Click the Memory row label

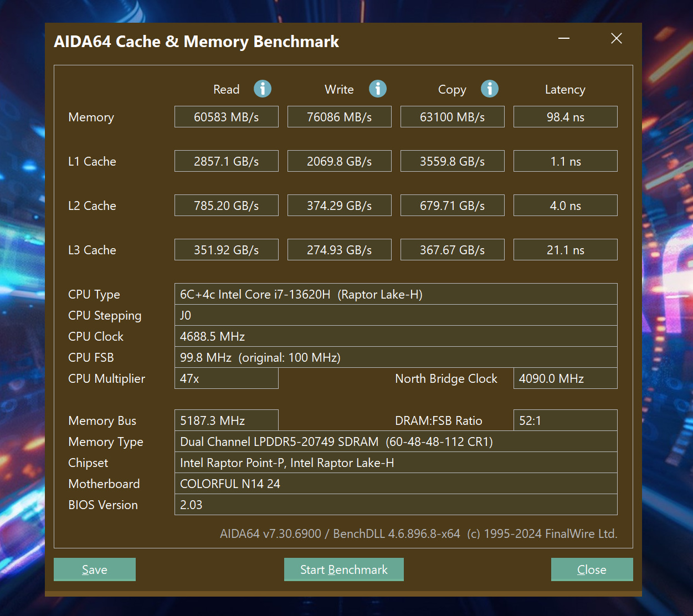point(91,117)
